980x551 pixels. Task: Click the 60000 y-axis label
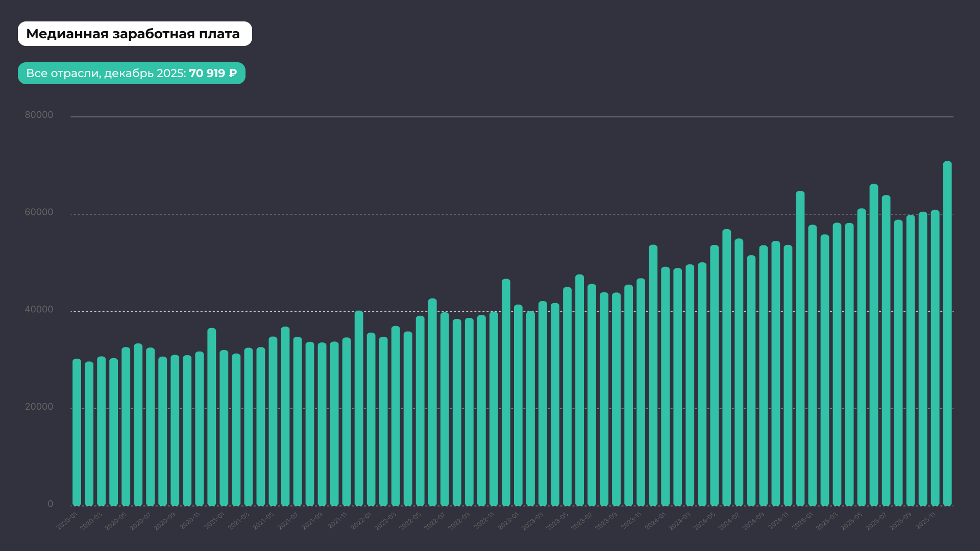pos(39,212)
